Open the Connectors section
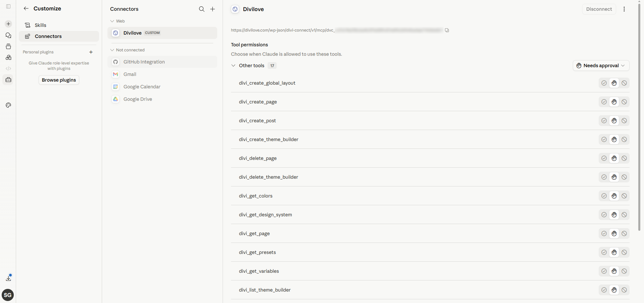The height and width of the screenshot is (303, 644). pyautogui.click(x=59, y=36)
